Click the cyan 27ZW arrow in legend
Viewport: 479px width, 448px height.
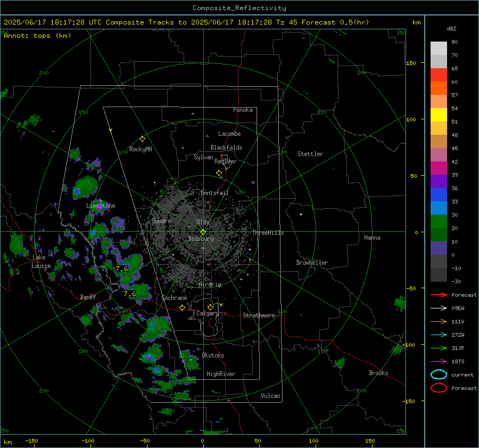point(439,335)
